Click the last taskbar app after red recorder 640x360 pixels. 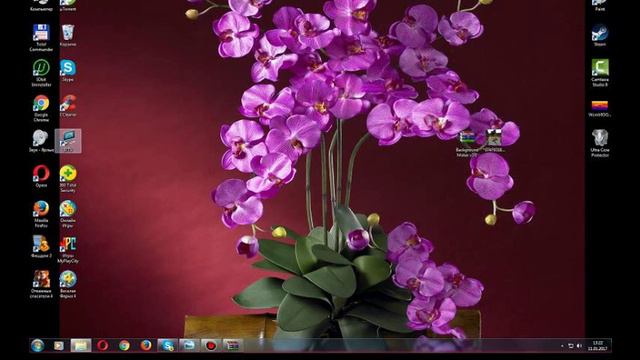[233, 345]
